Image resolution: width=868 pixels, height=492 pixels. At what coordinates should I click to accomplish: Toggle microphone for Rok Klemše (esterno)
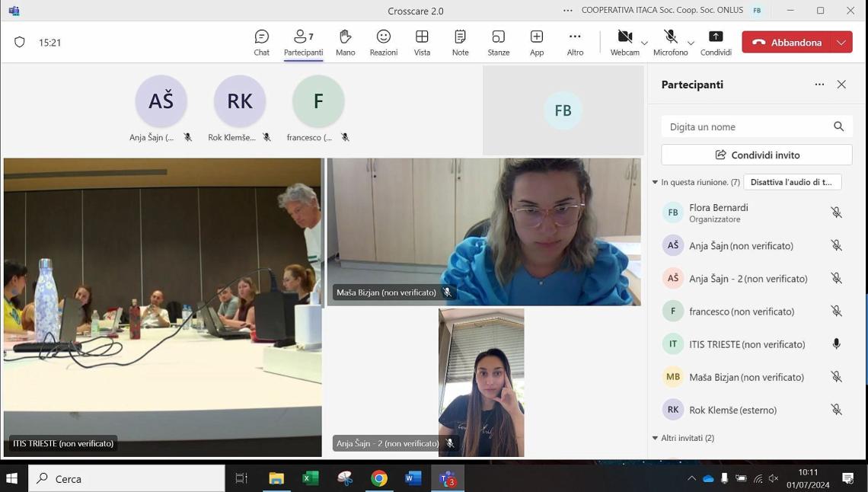pyautogui.click(x=837, y=410)
